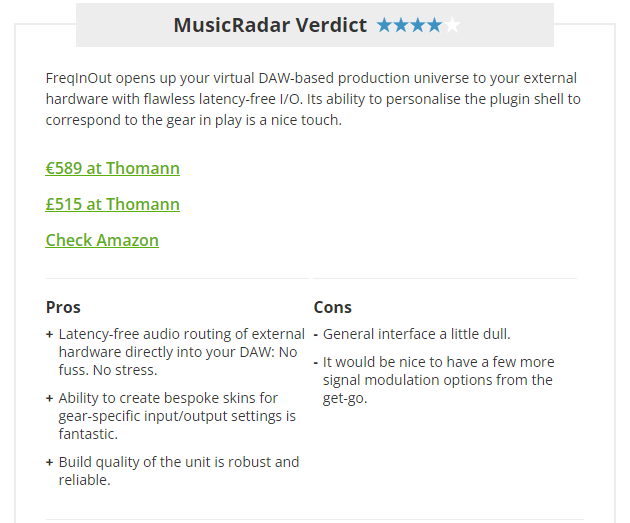Image resolution: width=630 pixels, height=523 pixels.
Task: Click the empty fifth rating star
Action: pyautogui.click(x=451, y=26)
